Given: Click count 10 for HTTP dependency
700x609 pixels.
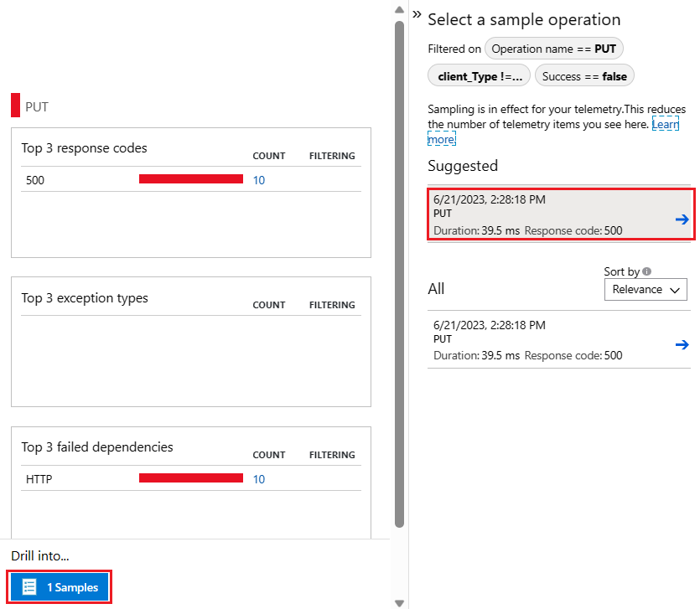Looking at the screenshot, I should click(x=259, y=479).
